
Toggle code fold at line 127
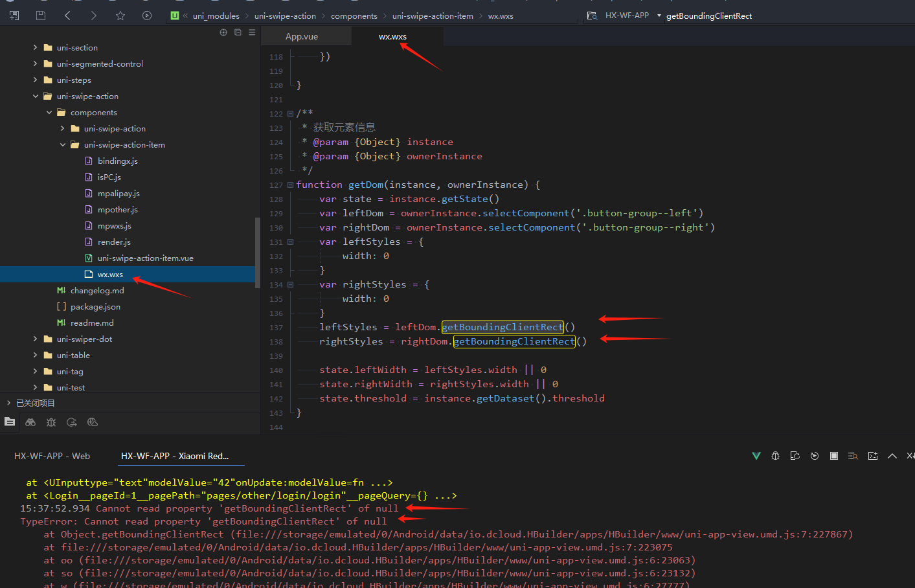click(x=290, y=185)
